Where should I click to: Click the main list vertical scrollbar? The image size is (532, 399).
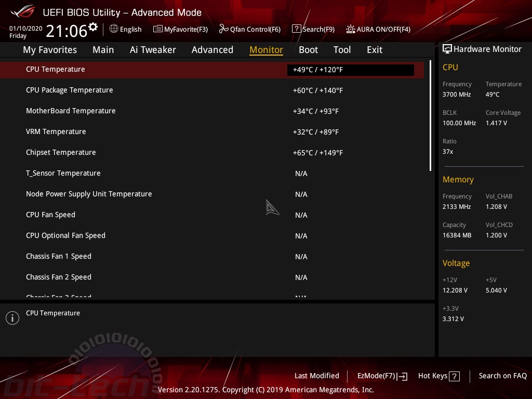coord(430,116)
